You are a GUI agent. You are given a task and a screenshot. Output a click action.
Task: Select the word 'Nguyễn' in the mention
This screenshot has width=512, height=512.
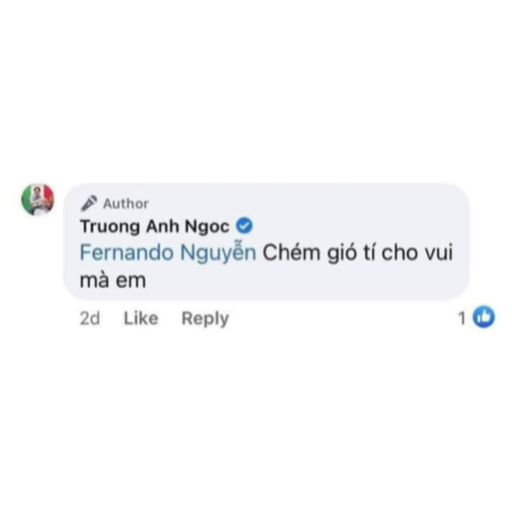(x=218, y=253)
